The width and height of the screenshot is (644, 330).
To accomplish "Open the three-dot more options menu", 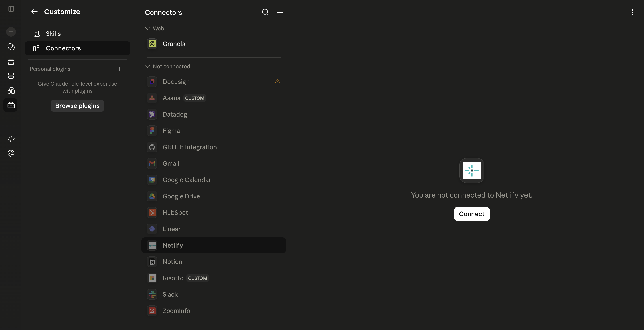I will (632, 12).
